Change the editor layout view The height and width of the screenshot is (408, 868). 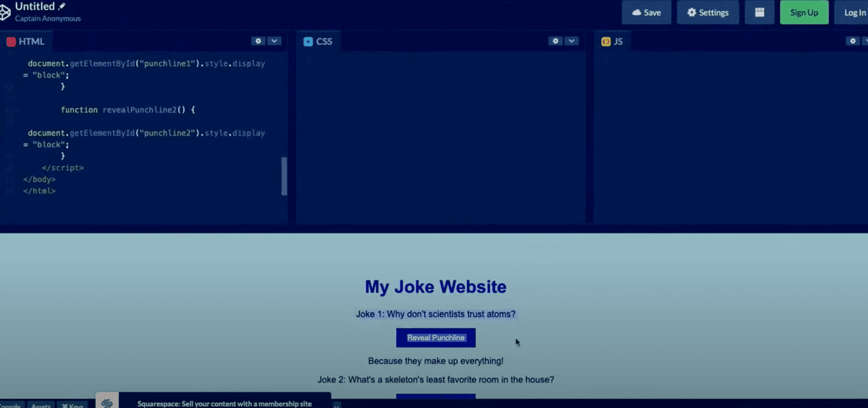(759, 12)
